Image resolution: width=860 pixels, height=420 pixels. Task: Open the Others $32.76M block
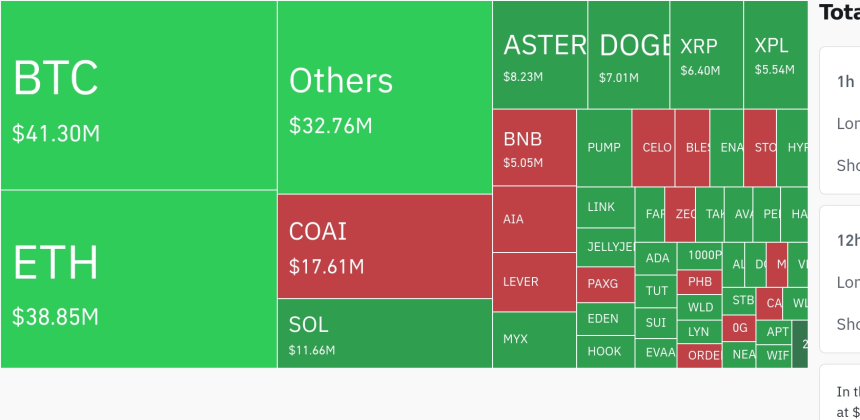point(384,97)
